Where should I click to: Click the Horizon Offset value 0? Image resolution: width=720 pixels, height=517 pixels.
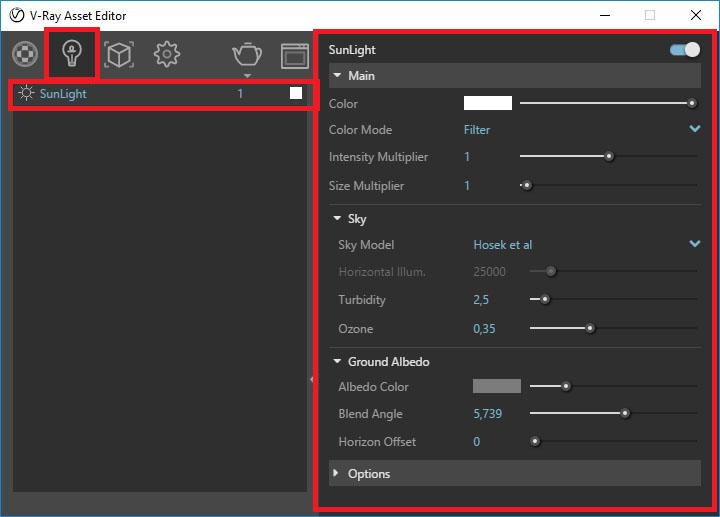(477, 442)
